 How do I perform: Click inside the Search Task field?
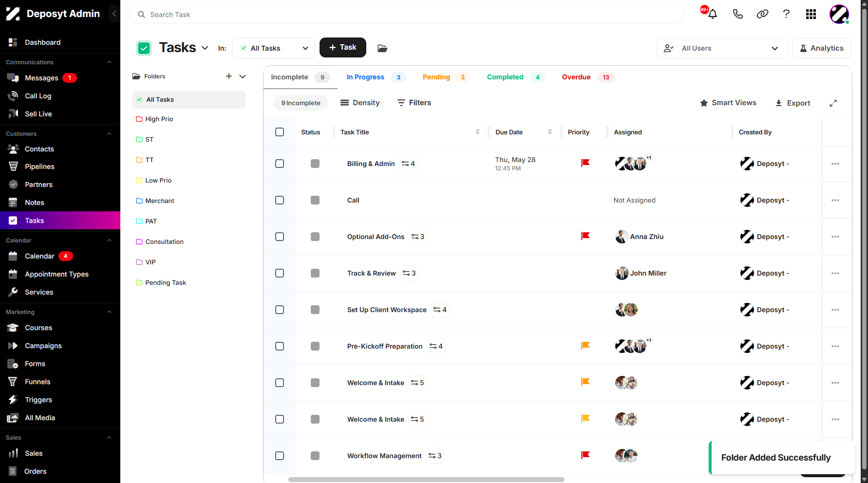click(x=406, y=15)
